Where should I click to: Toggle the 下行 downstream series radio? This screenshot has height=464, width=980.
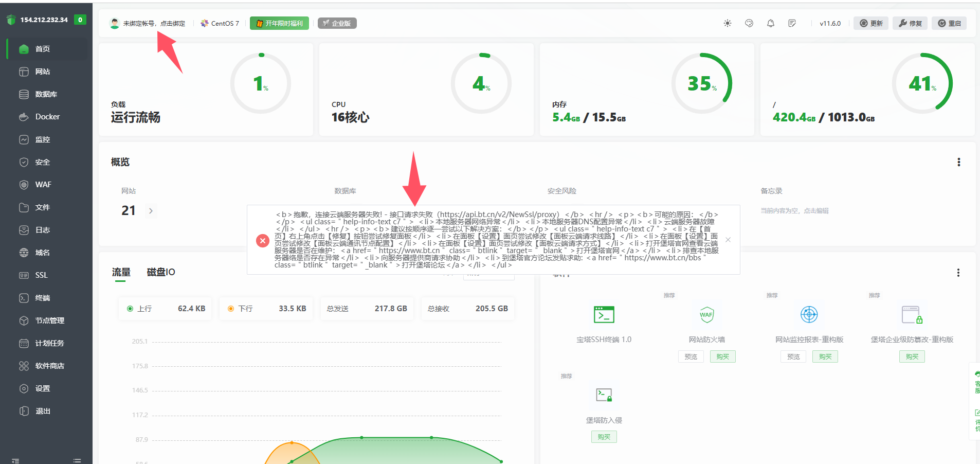pyautogui.click(x=231, y=309)
